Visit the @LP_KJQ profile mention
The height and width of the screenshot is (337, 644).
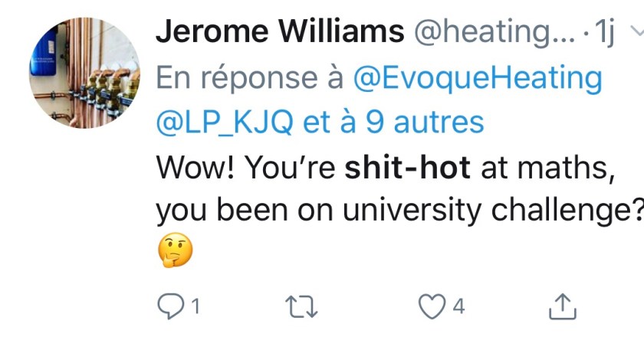point(221,122)
